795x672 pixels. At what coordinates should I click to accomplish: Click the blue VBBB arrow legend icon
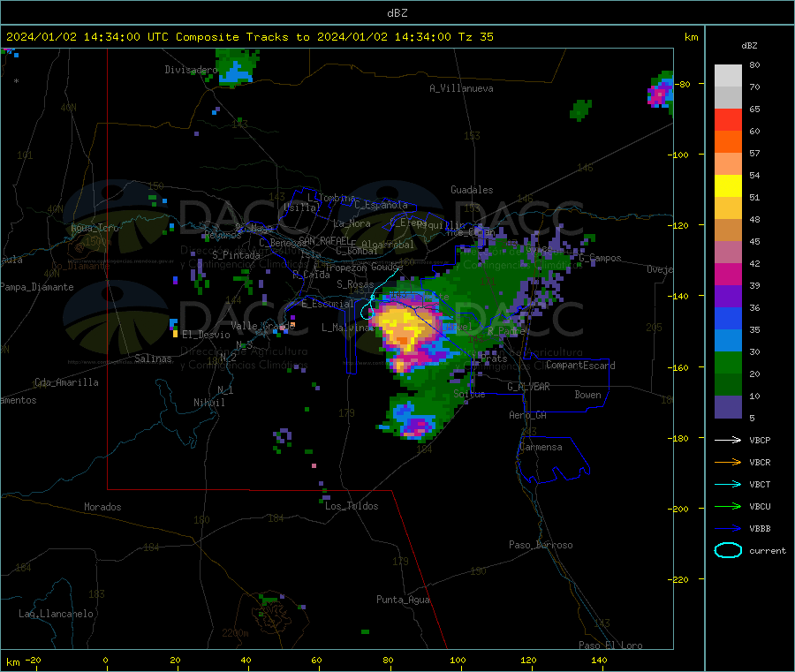click(728, 529)
